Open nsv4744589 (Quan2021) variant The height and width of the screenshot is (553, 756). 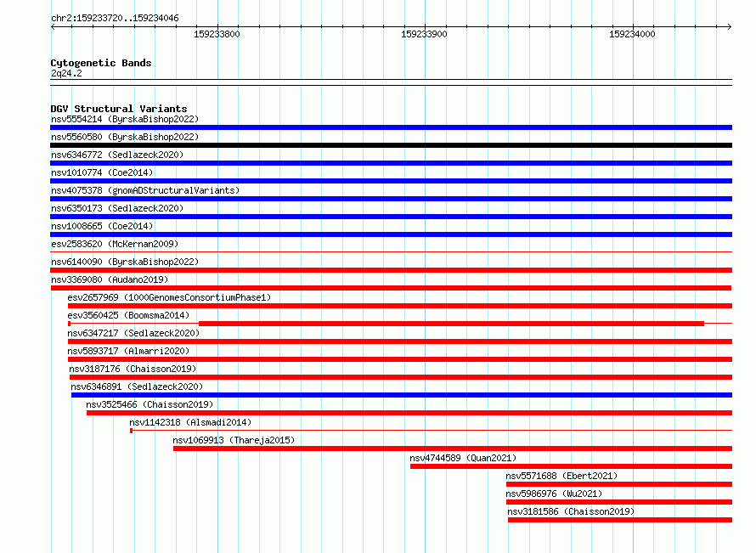point(463,458)
